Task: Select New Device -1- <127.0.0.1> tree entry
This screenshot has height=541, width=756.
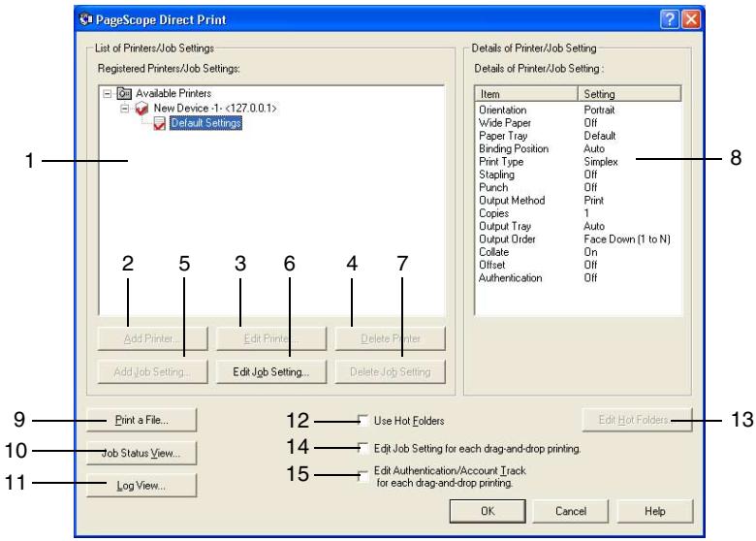Action: (x=215, y=108)
